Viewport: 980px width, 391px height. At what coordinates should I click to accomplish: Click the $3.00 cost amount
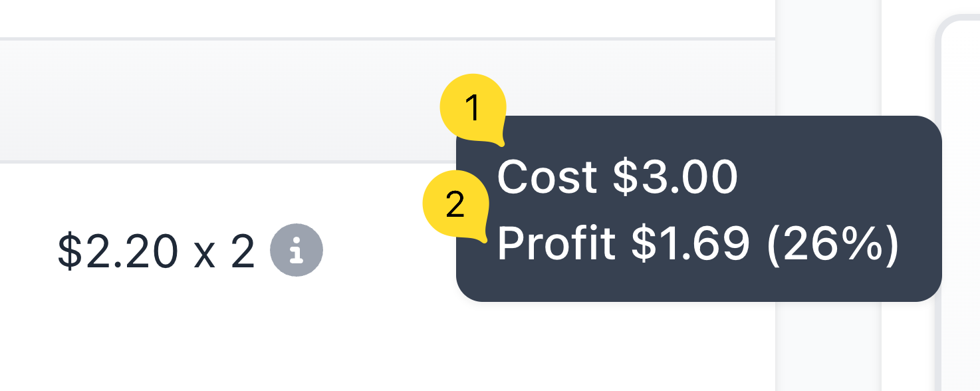tap(674, 178)
